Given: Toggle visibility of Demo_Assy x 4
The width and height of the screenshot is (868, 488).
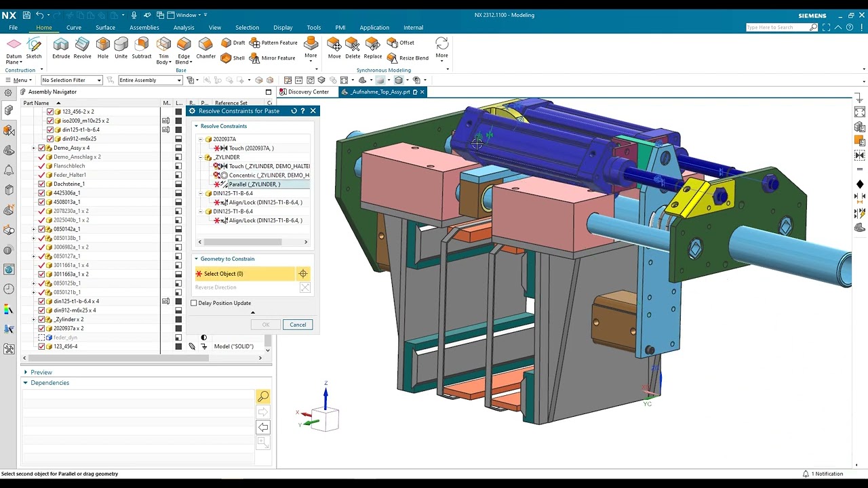Looking at the screenshot, I should [41, 148].
